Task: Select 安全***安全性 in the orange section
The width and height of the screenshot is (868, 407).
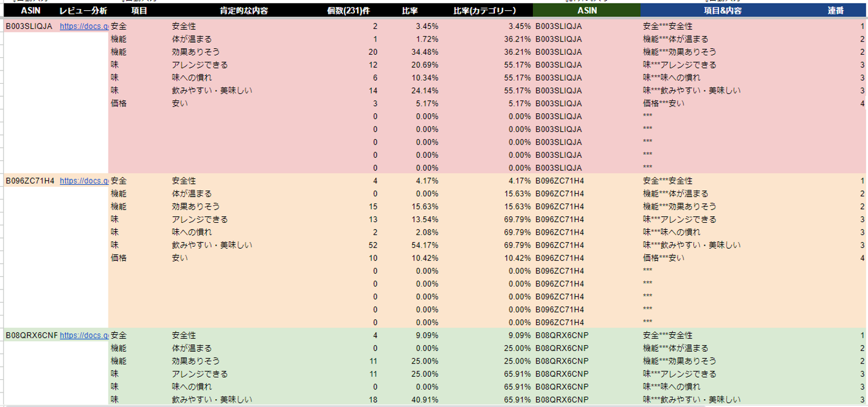Action: [668, 181]
